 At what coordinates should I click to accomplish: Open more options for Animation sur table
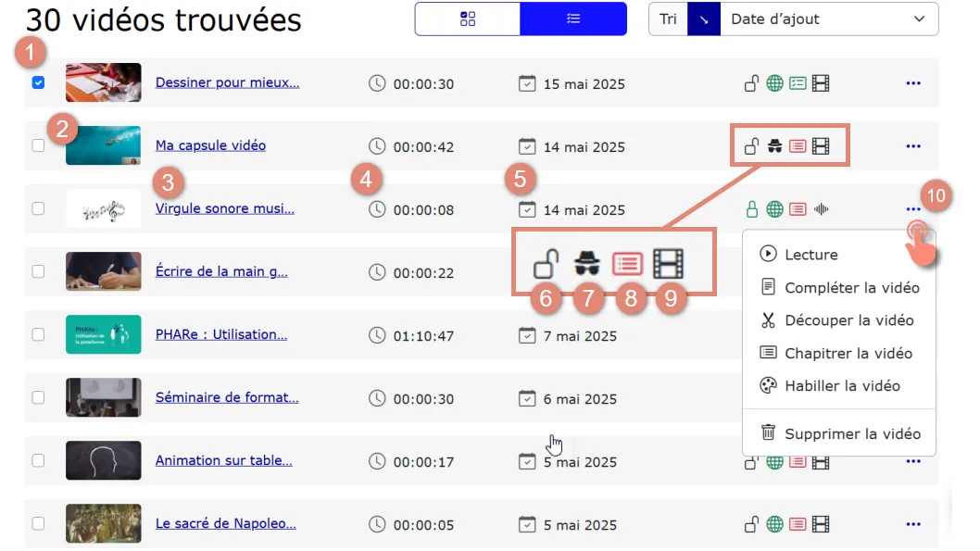(x=913, y=462)
